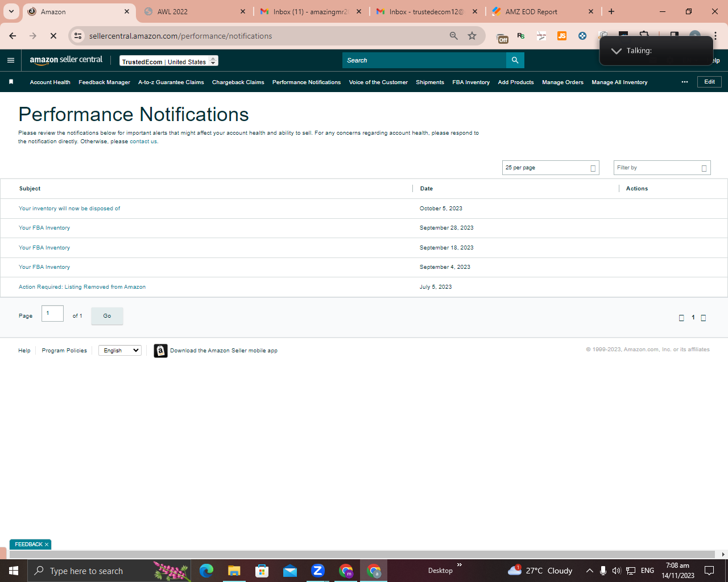Click the Amazon Seller Central logo
Screen dimensions: 728x582
pyautogui.click(x=66, y=60)
